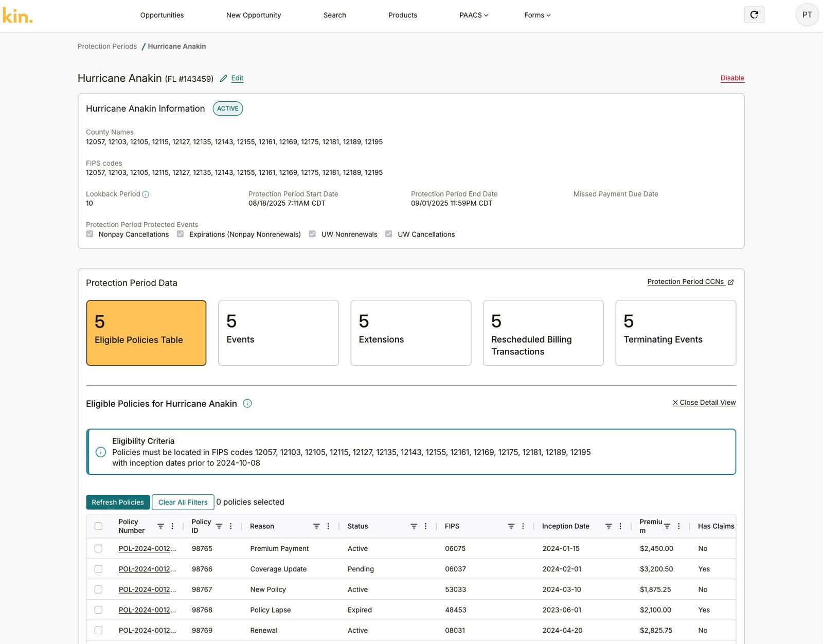Open the Protection Period CCNs link
This screenshot has height=644, width=823.
tap(691, 282)
